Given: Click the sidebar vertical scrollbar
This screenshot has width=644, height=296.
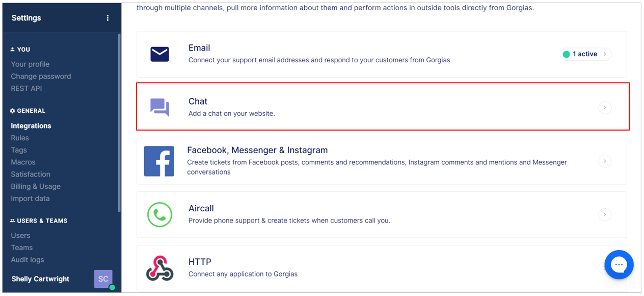Looking at the screenshot, I should (x=119, y=122).
